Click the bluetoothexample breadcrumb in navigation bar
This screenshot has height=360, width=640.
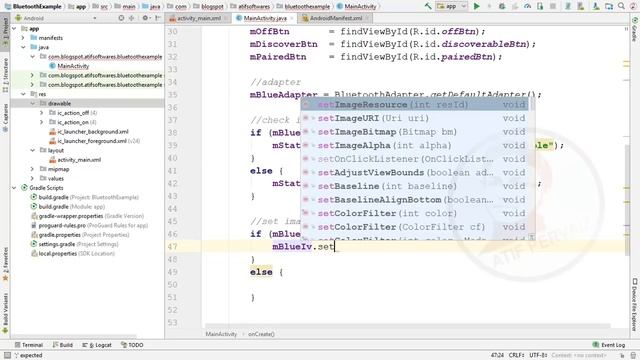click(303, 6)
